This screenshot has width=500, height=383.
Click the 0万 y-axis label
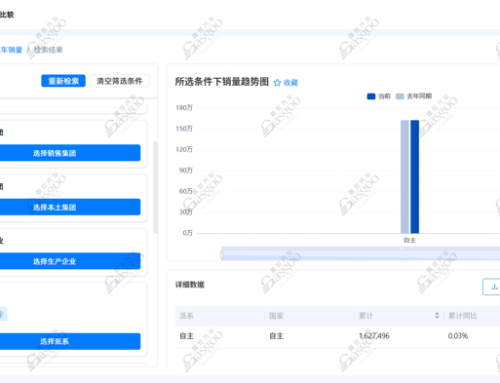click(187, 233)
